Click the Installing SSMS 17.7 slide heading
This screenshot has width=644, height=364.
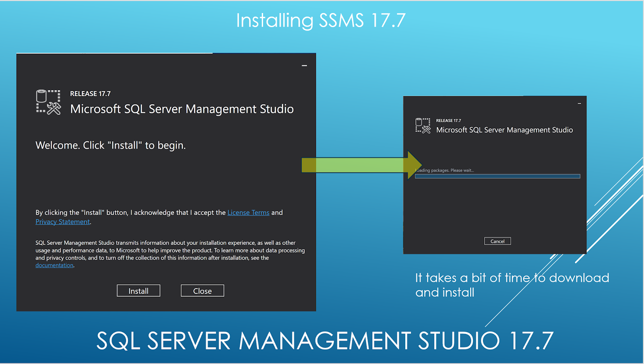click(x=321, y=20)
